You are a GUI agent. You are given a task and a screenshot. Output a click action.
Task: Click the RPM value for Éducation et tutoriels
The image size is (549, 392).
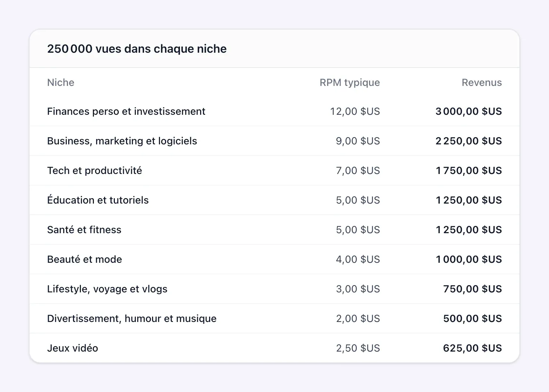(x=358, y=200)
